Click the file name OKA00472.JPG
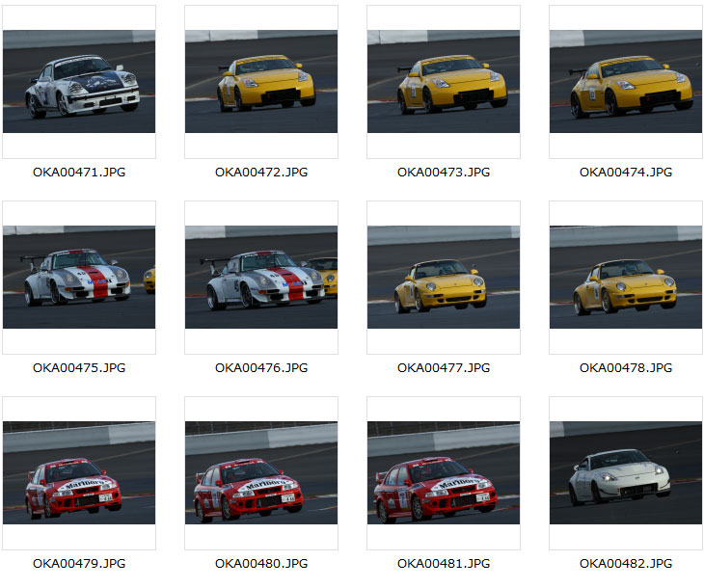704x588 pixels. (261, 173)
